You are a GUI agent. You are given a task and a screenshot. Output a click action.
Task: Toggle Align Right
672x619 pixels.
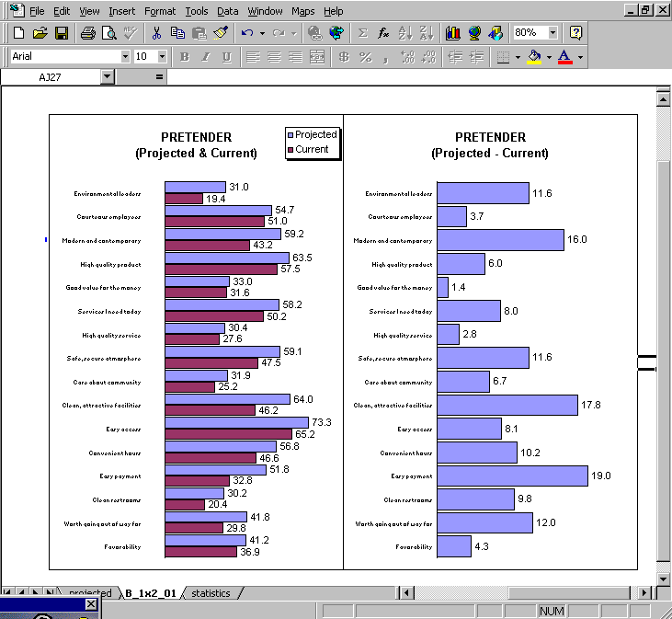pos(295,57)
